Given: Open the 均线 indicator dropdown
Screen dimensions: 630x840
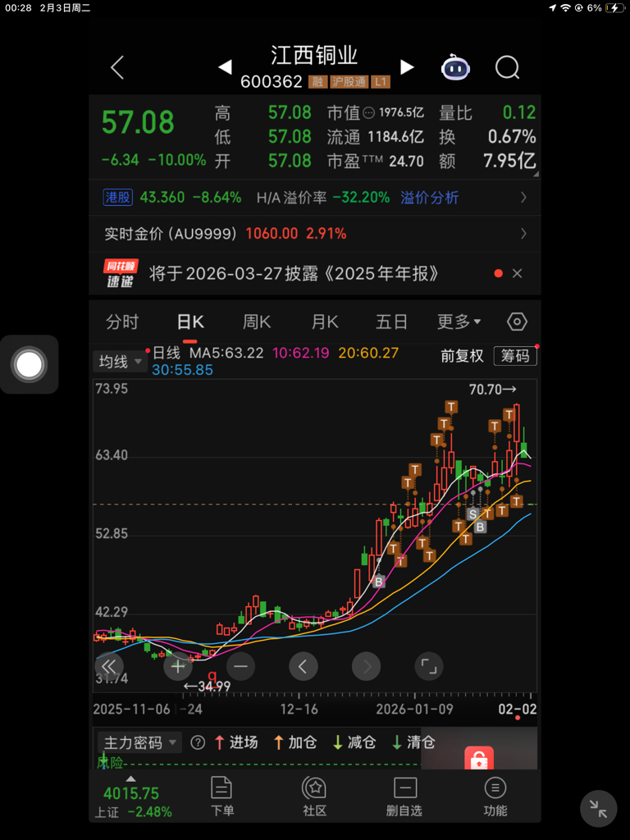Looking at the screenshot, I should tap(120, 362).
